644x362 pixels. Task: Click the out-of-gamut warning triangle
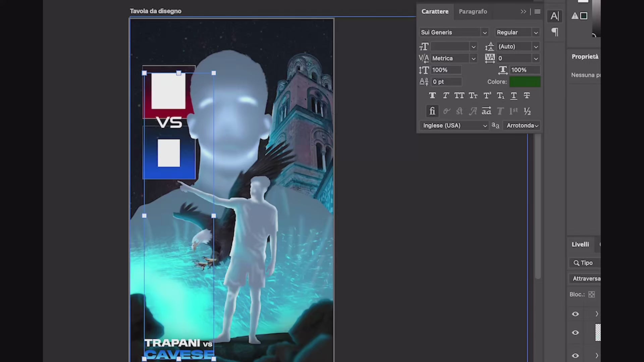pos(575,16)
